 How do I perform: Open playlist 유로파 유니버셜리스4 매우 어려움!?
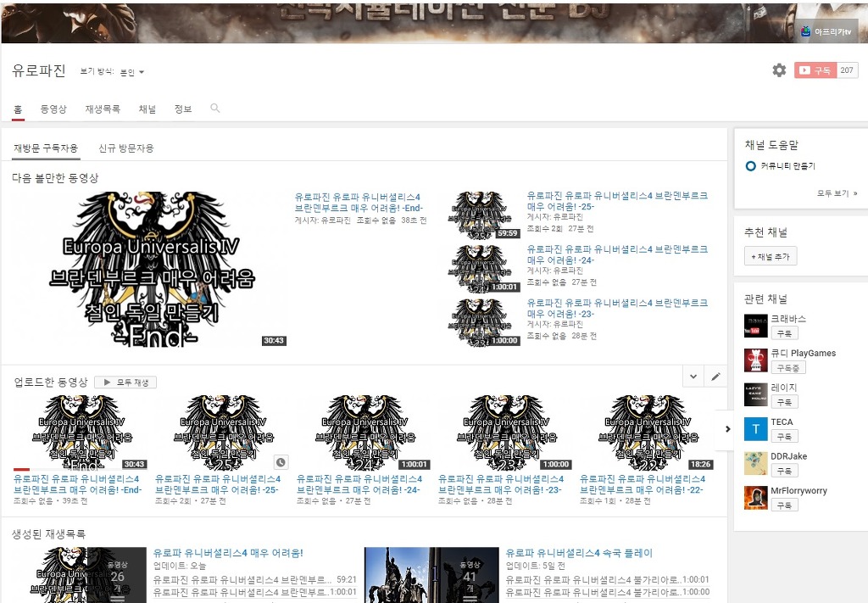point(228,553)
